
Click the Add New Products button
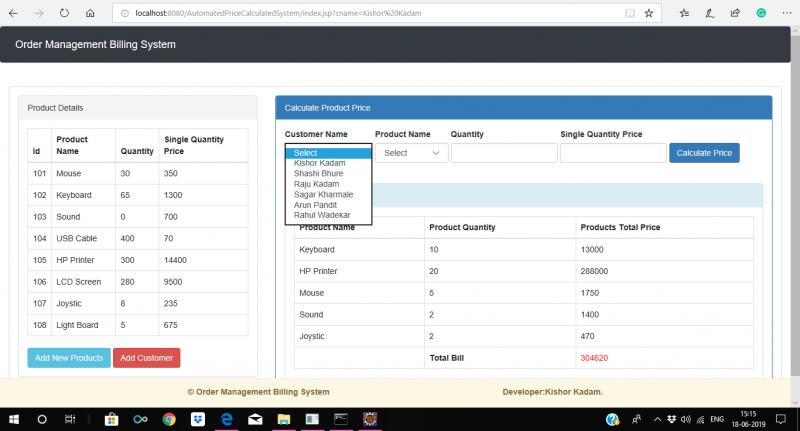click(x=69, y=358)
